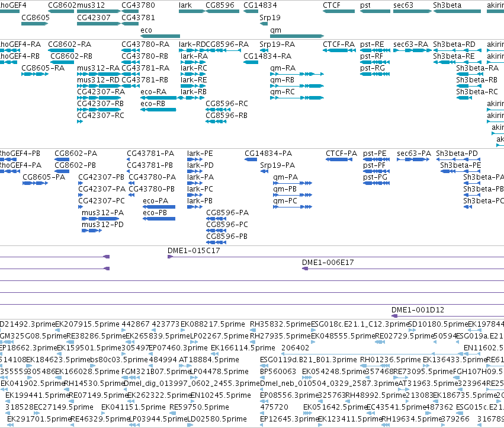Click the CTCF gene label

click(x=332, y=5)
